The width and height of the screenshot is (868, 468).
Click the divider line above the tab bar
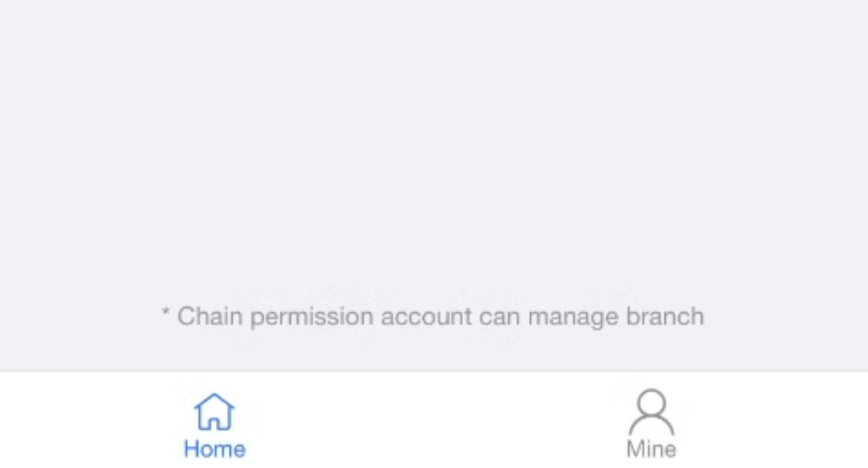coord(434,371)
